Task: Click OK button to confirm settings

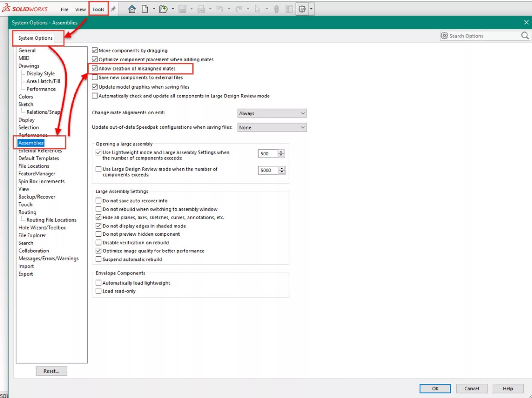Action: [x=435, y=388]
